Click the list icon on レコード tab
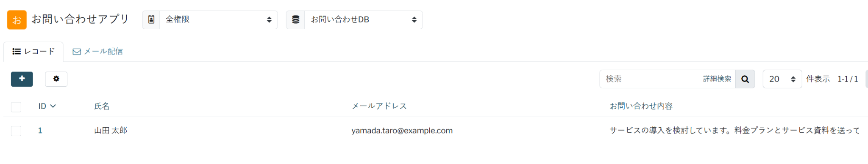868x164 pixels. pyautogui.click(x=17, y=52)
